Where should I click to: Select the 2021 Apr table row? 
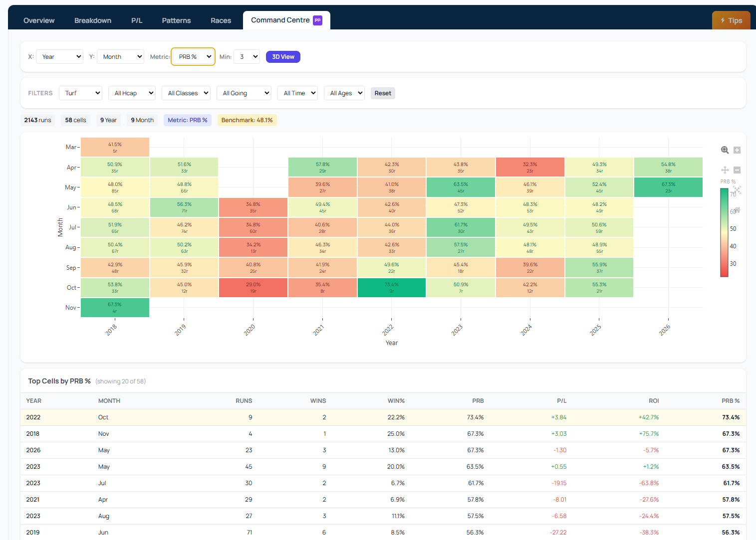tap(383, 500)
